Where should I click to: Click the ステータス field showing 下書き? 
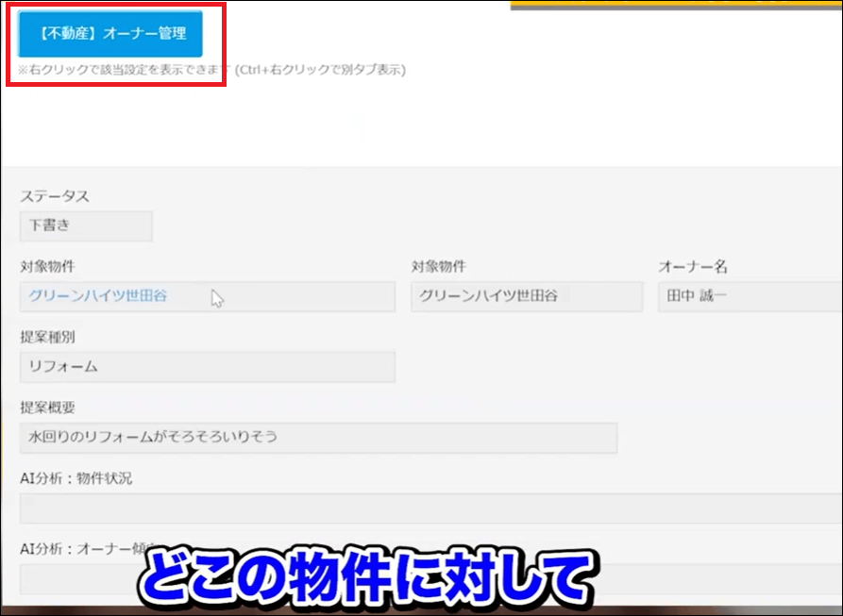coord(85,225)
